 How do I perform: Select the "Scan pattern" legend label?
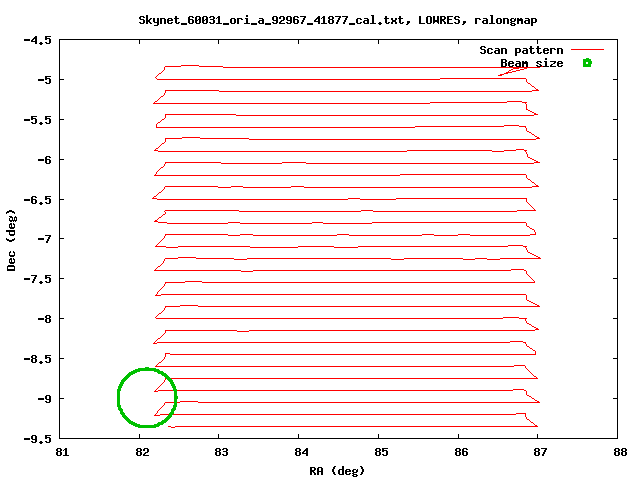pos(521,50)
